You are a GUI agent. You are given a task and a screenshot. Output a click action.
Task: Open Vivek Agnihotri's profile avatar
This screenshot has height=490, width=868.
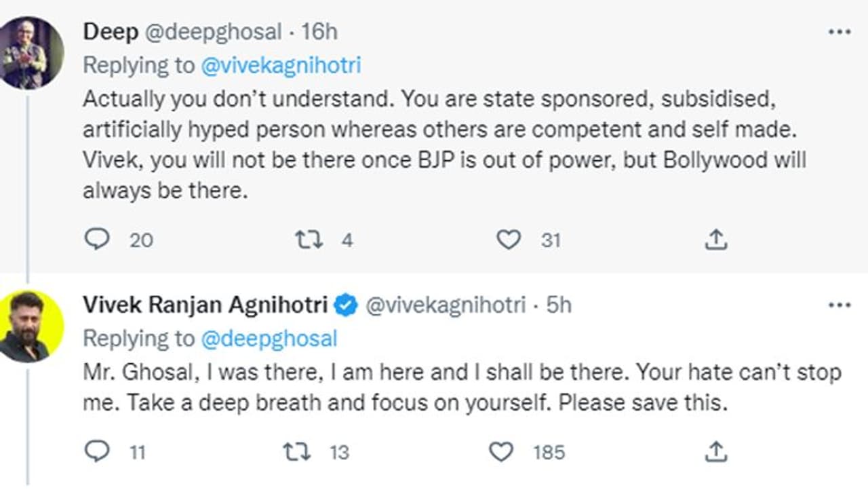click(x=32, y=326)
